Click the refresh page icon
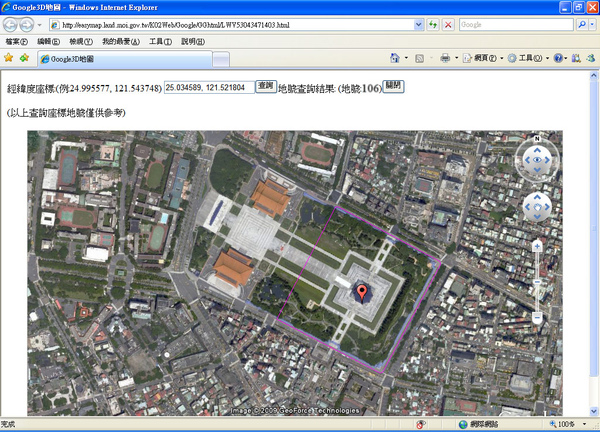The height and width of the screenshot is (432, 600). coord(433,25)
